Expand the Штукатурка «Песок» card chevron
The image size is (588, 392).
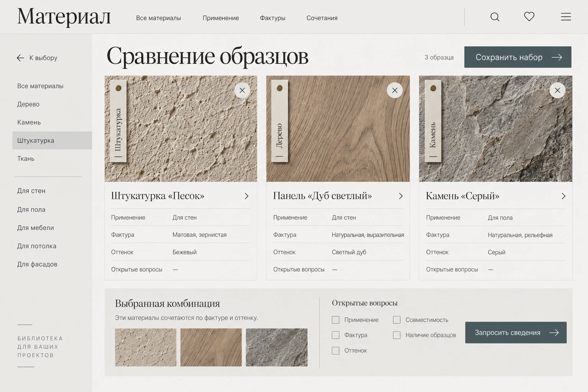pos(247,196)
